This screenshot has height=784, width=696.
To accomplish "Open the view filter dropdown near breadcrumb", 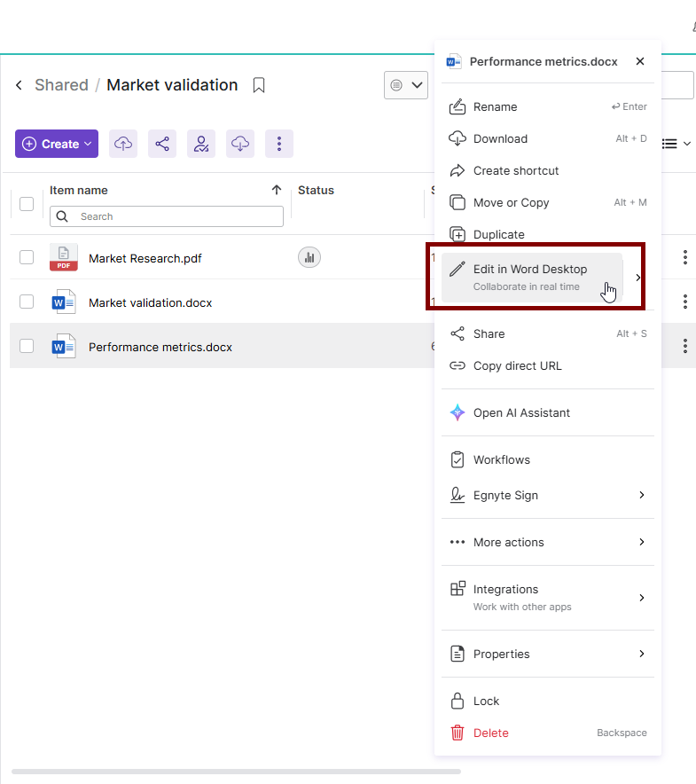I will tap(406, 85).
